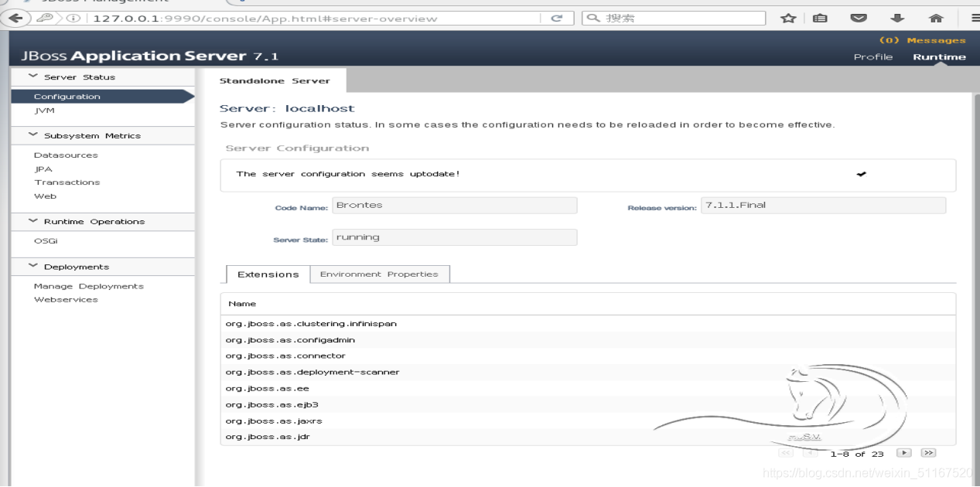The image size is (980, 487).
Task: Click the Release version field
Action: point(823,206)
